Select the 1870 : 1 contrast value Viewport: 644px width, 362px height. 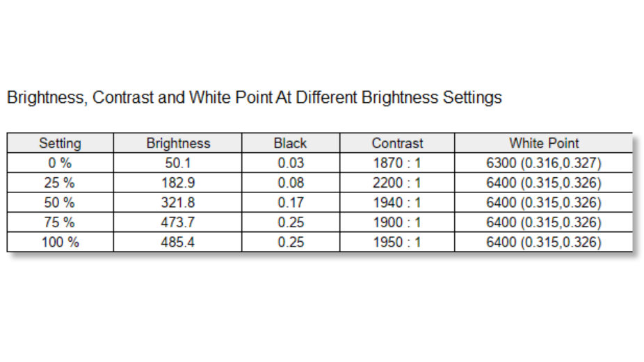[x=397, y=163]
